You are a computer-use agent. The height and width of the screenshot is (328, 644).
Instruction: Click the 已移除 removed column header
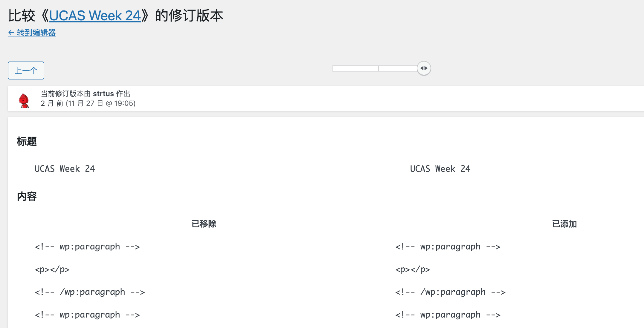coord(204,224)
